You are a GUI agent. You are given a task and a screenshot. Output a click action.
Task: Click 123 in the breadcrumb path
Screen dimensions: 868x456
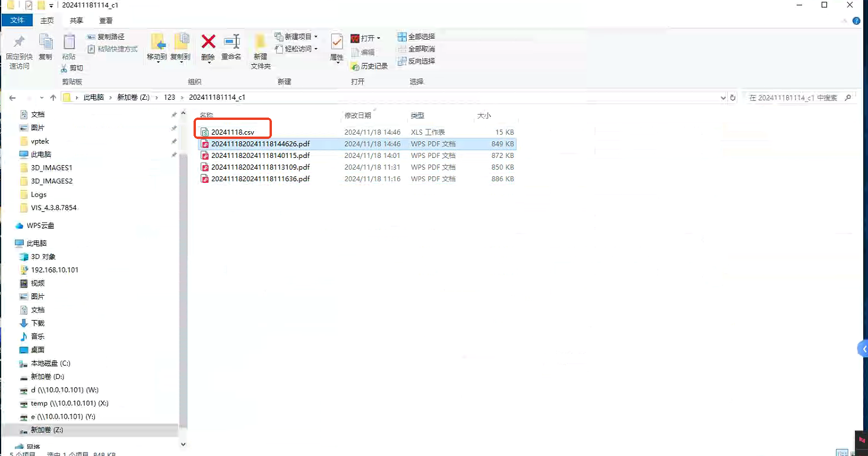[x=169, y=97]
